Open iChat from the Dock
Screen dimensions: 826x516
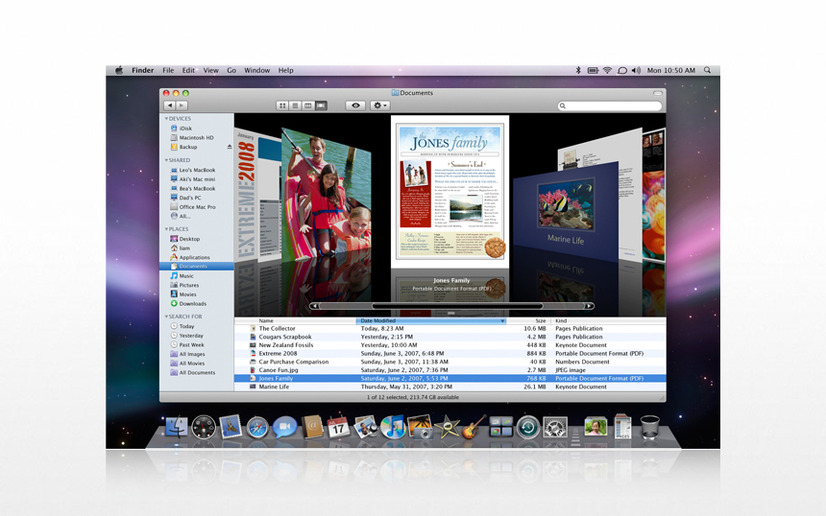(284, 427)
